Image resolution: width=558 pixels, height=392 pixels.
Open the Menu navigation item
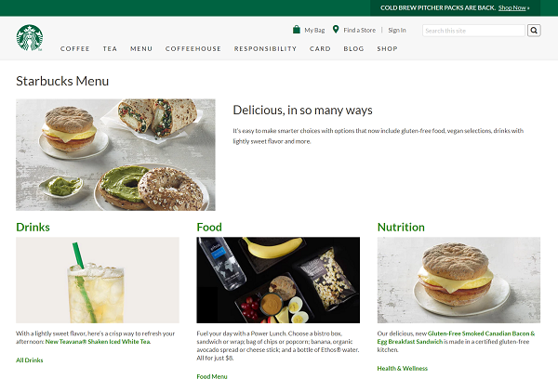(141, 48)
